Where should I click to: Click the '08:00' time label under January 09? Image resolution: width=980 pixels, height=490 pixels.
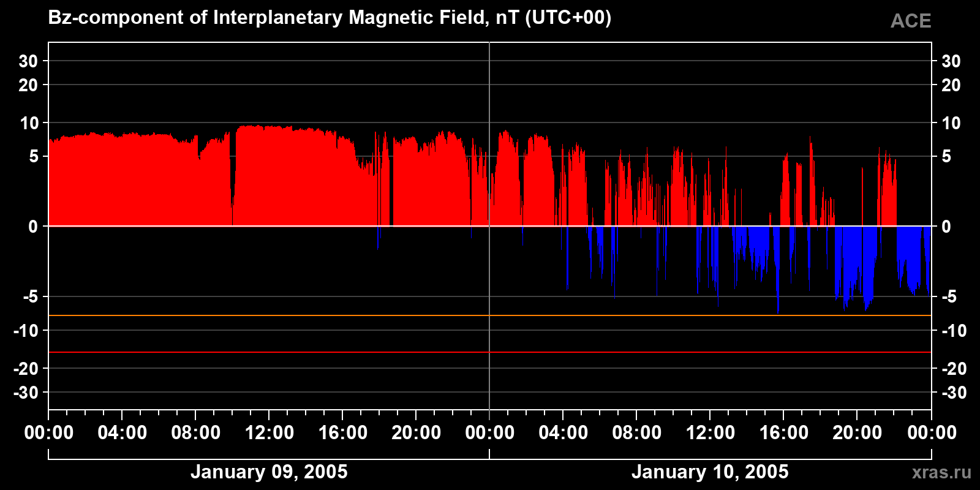click(x=196, y=433)
